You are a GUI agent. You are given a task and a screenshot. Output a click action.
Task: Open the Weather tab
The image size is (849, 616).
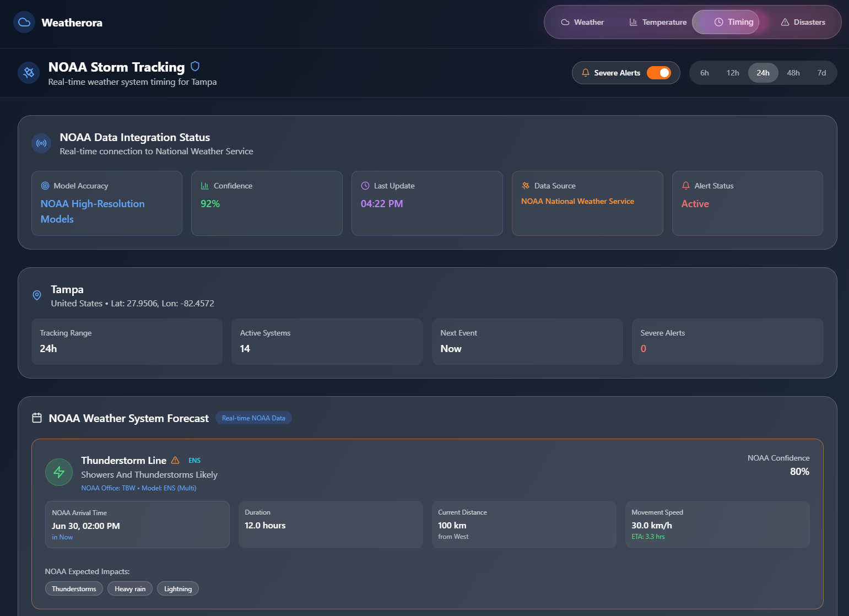pyautogui.click(x=582, y=22)
